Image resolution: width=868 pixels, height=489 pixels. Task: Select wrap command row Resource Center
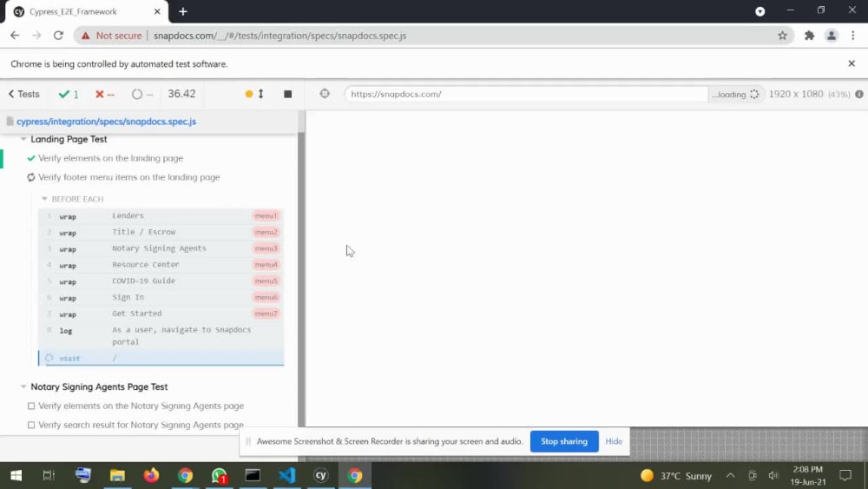click(x=161, y=265)
